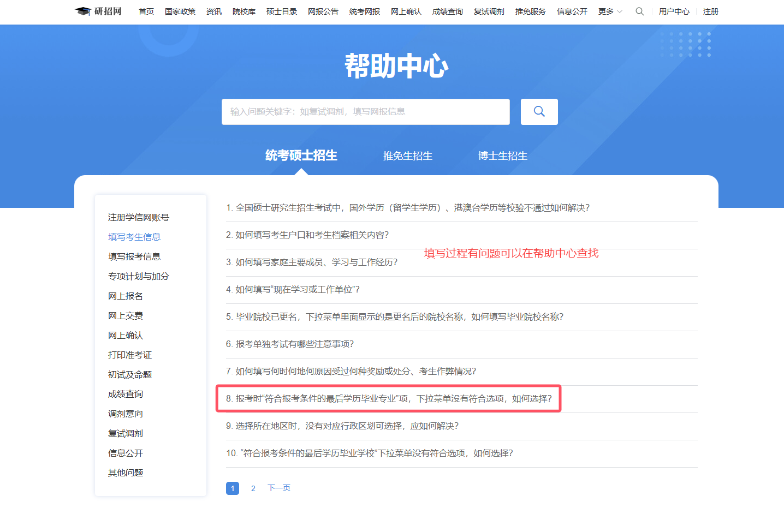This screenshot has width=784, height=532.
Task: Click the magnifier icon in top navigation
Action: point(639,11)
